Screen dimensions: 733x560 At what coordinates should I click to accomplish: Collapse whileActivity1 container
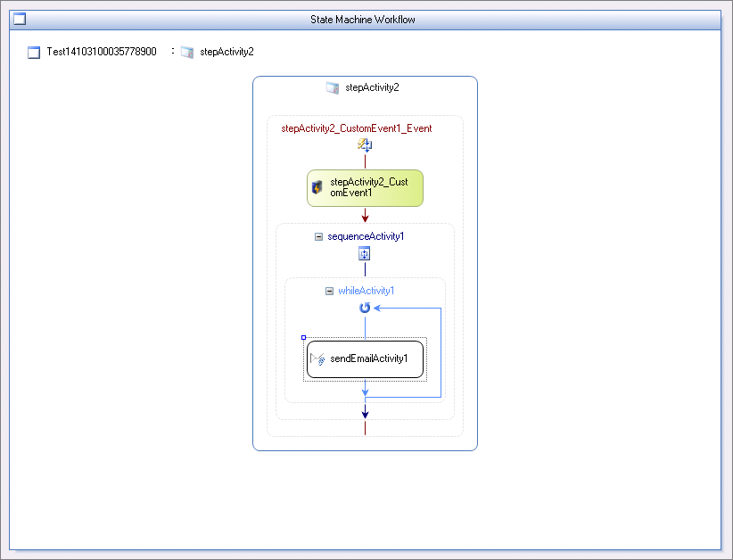tap(330, 292)
